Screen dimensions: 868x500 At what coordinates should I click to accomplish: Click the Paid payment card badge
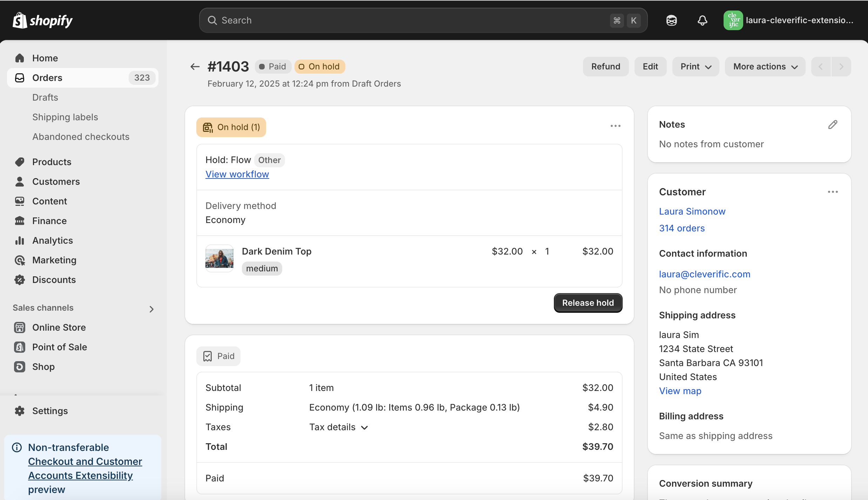click(218, 356)
